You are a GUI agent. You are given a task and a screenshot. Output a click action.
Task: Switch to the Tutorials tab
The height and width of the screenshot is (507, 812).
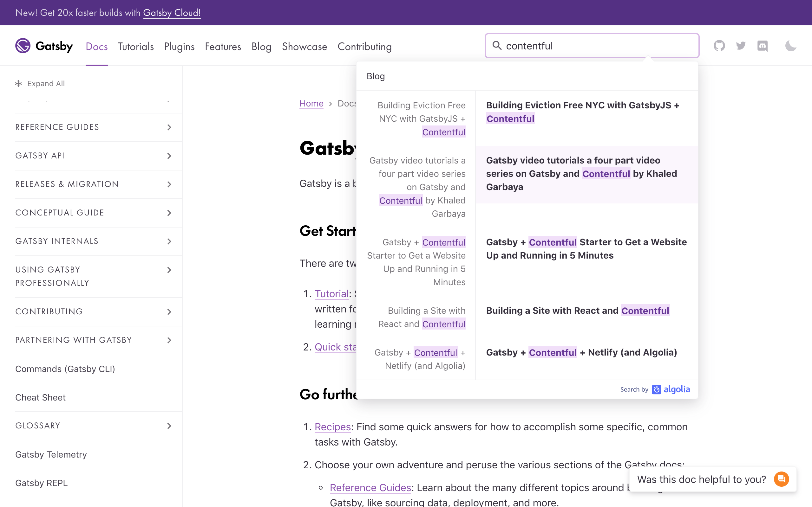[135, 47]
